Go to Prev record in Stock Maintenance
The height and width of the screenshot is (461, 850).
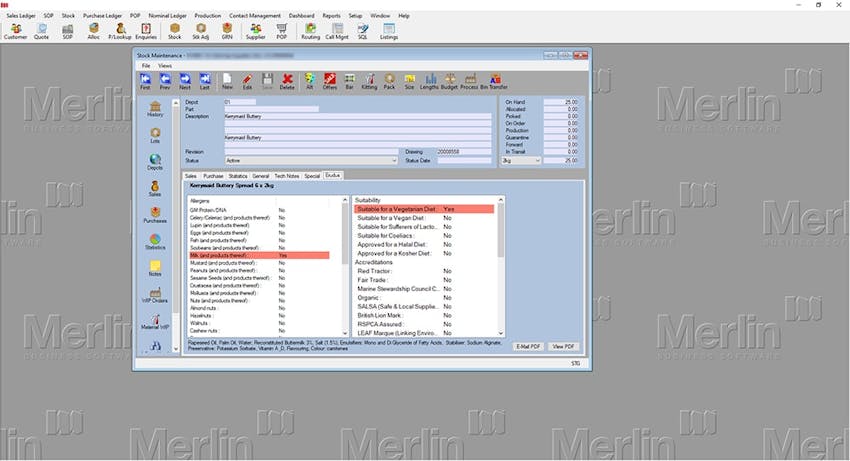coord(165,81)
